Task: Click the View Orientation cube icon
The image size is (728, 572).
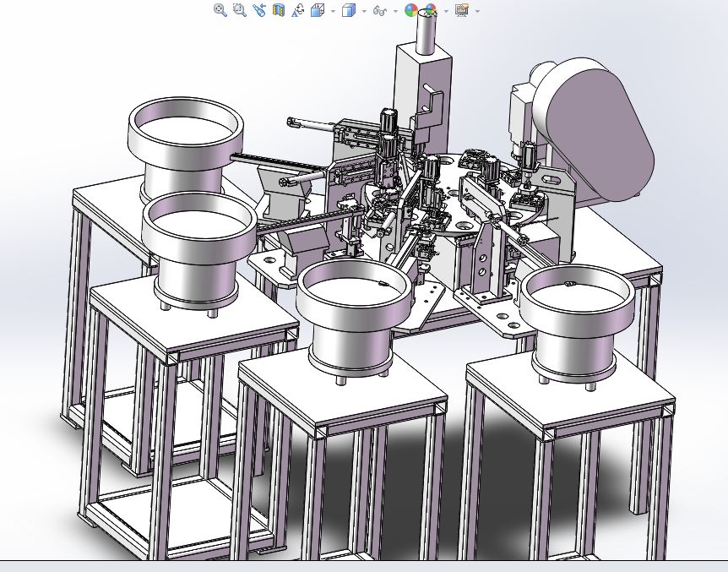Action: tap(318, 10)
